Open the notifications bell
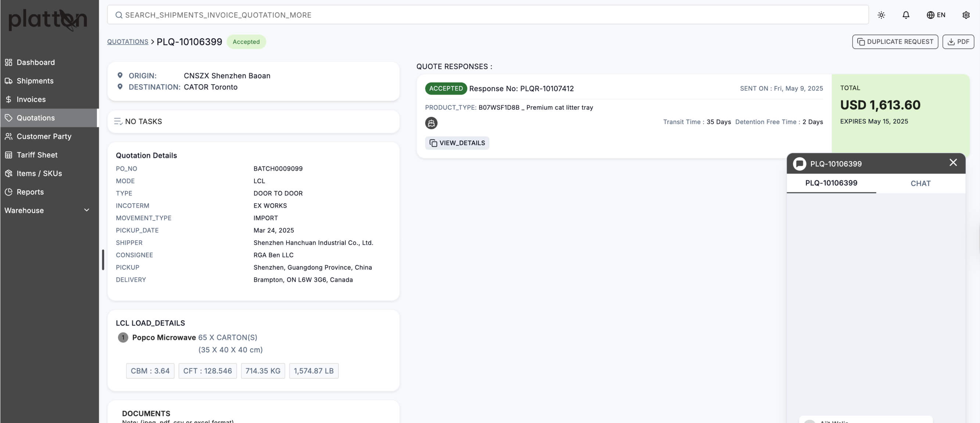 (x=906, y=15)
